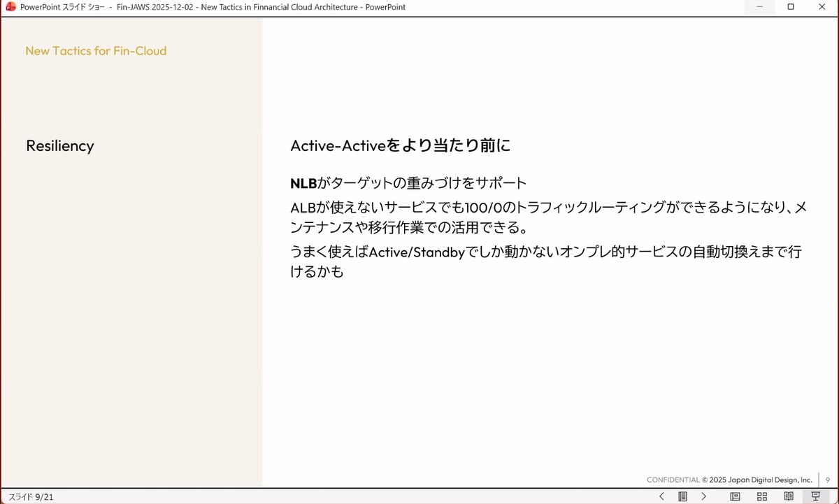
Task: Click the paragraph starting 'うまく使えばActive/Standby'
Action: click(545, 262)
